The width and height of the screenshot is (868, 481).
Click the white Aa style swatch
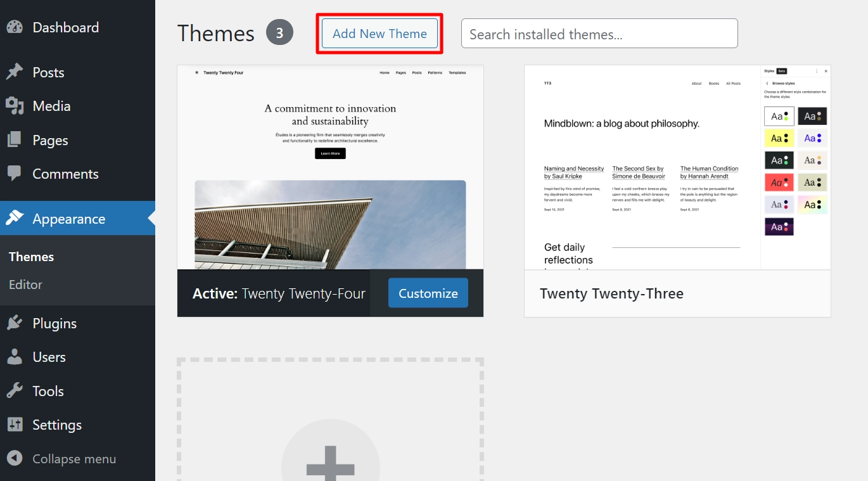pos(779,116)
